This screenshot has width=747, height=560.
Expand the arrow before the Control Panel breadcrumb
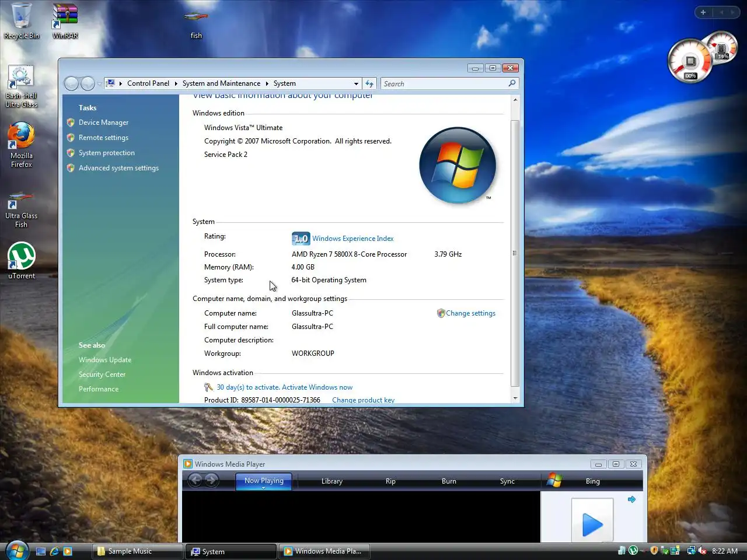(121, 83)
